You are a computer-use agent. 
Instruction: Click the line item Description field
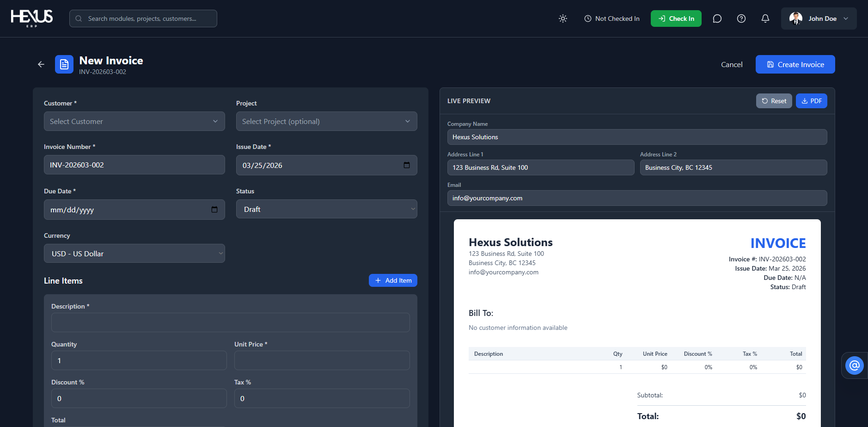[x=231, y=322]
